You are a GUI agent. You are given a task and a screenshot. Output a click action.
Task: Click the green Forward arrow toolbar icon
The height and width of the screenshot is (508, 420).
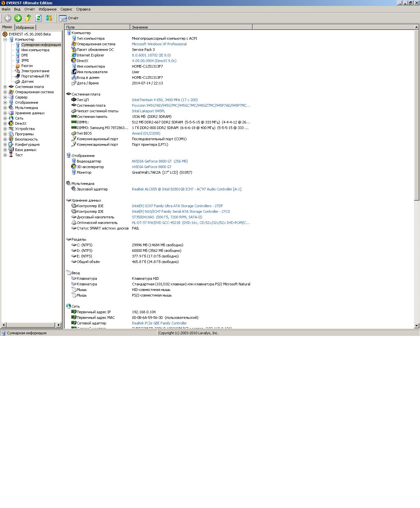click(18, 18)
